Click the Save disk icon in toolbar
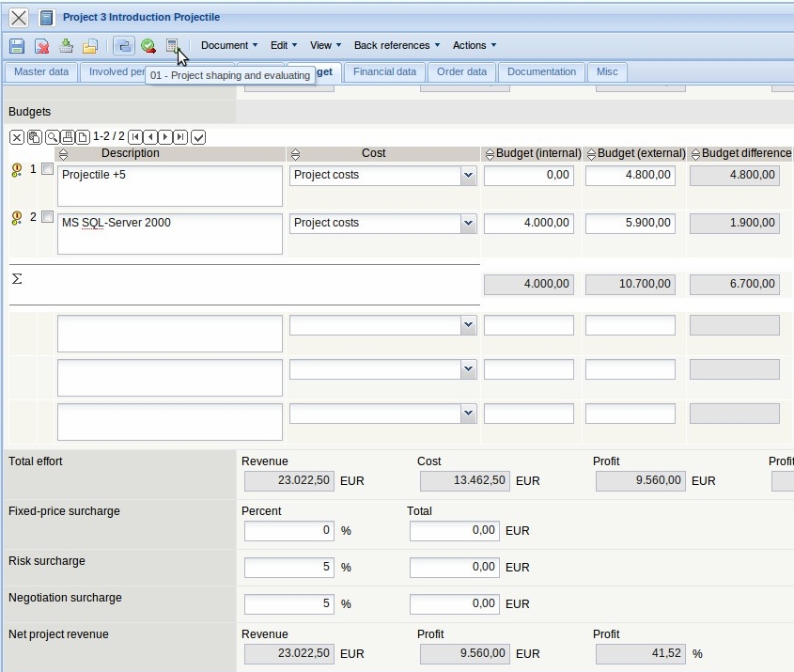 [x=17, y=46]
